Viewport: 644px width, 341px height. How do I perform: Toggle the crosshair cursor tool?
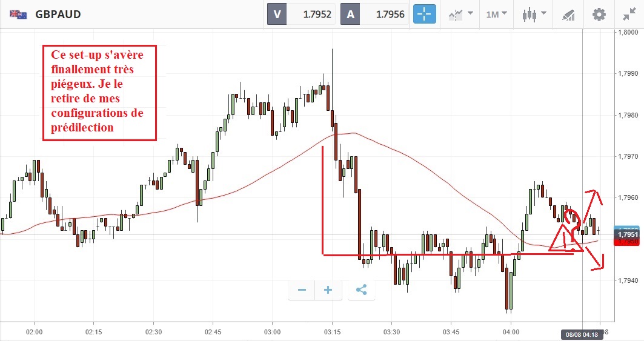point(425,15)
